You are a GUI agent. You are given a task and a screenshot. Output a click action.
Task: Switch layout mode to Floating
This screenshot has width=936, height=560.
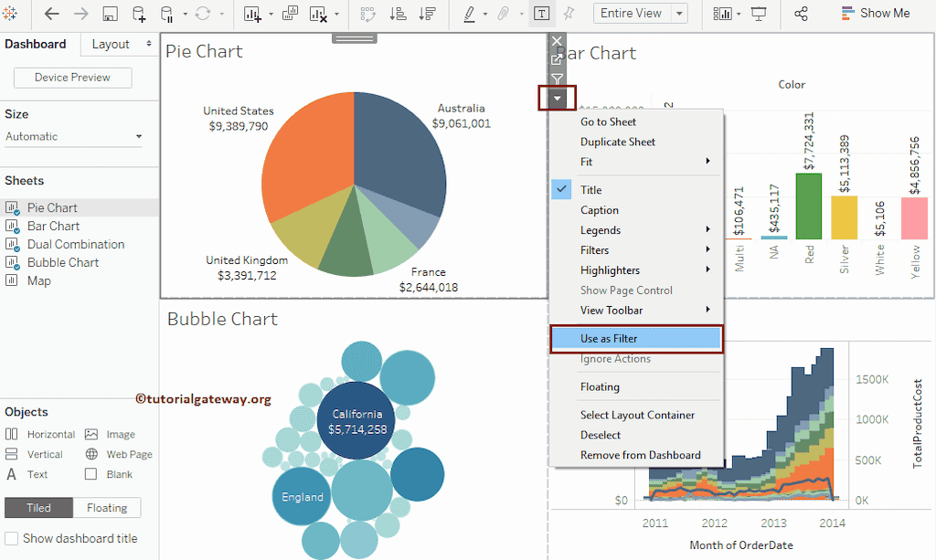tap(107, 507)
